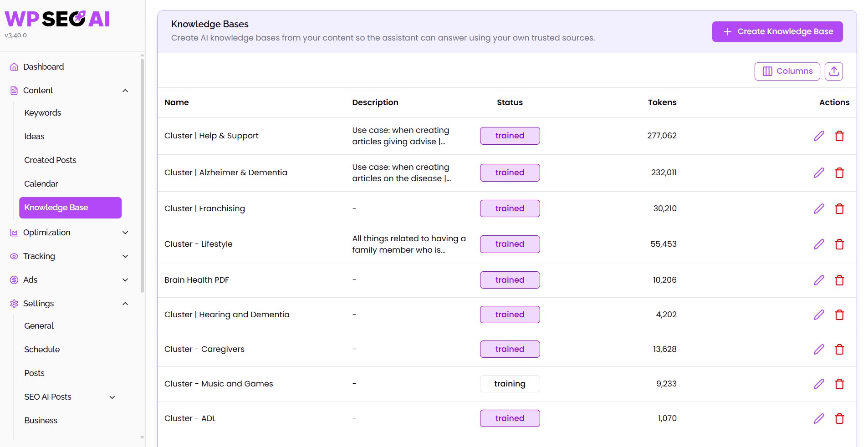Edit the Cluster - Lifestyle knowledge base
The image size is (868, 447).
[819, 244]
